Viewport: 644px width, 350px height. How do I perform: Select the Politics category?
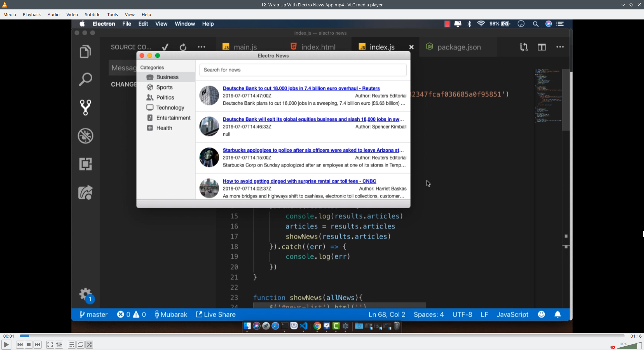166,97
